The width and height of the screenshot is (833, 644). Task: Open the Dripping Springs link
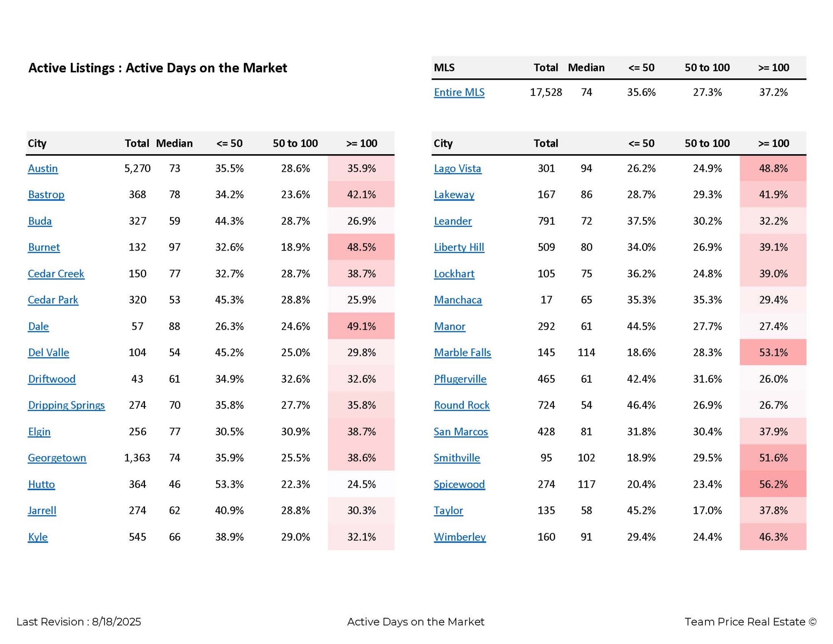tap(66, 405)
